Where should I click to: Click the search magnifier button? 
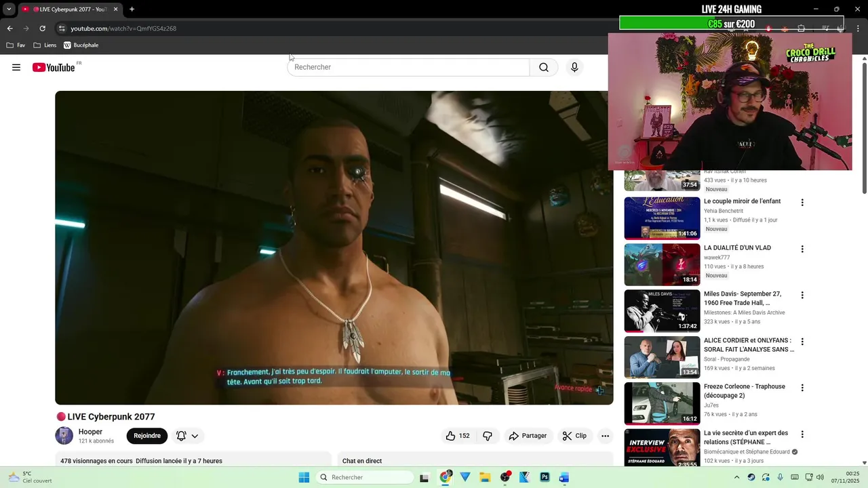544,67
